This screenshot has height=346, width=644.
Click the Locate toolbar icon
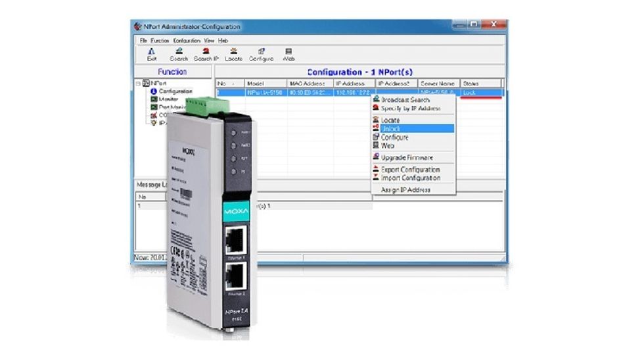[x=233, y=51]
